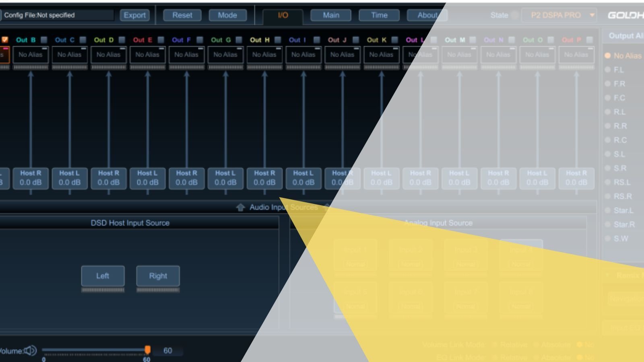The width and height of the screenshot is (644, 362).
Task: Click the volume speaker icon
Action: coord(31,351)
